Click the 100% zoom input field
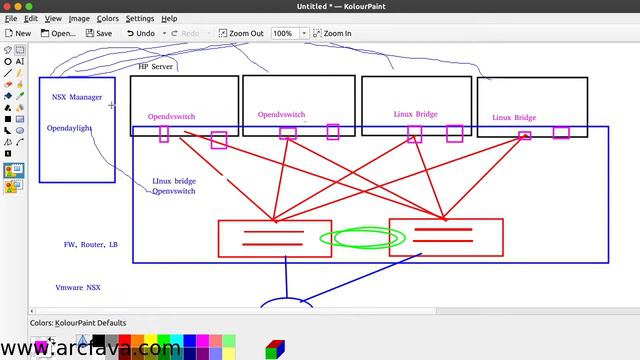640x360 pixels. pos(286,33)
